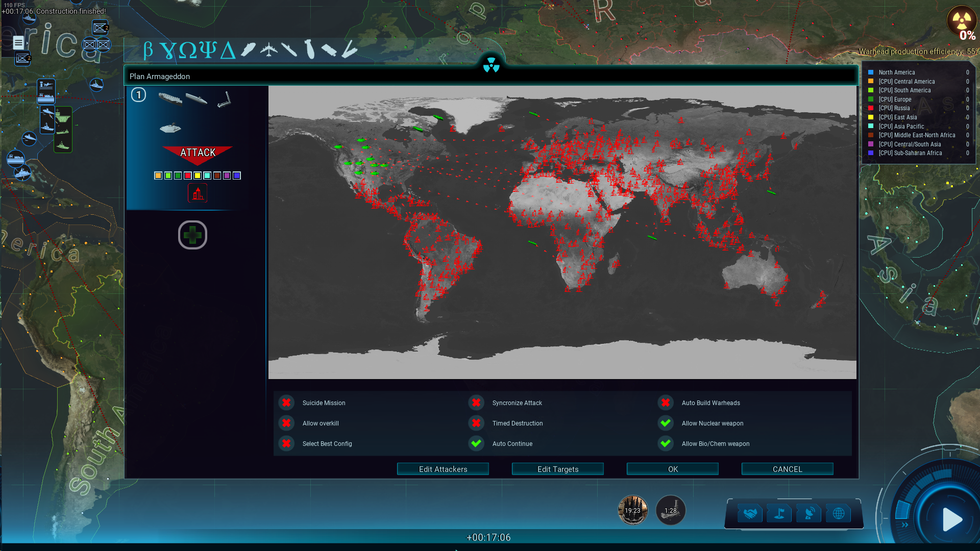Click the plus icon to add a new attack wave
980x551 pixels.
tap(192, 235)
